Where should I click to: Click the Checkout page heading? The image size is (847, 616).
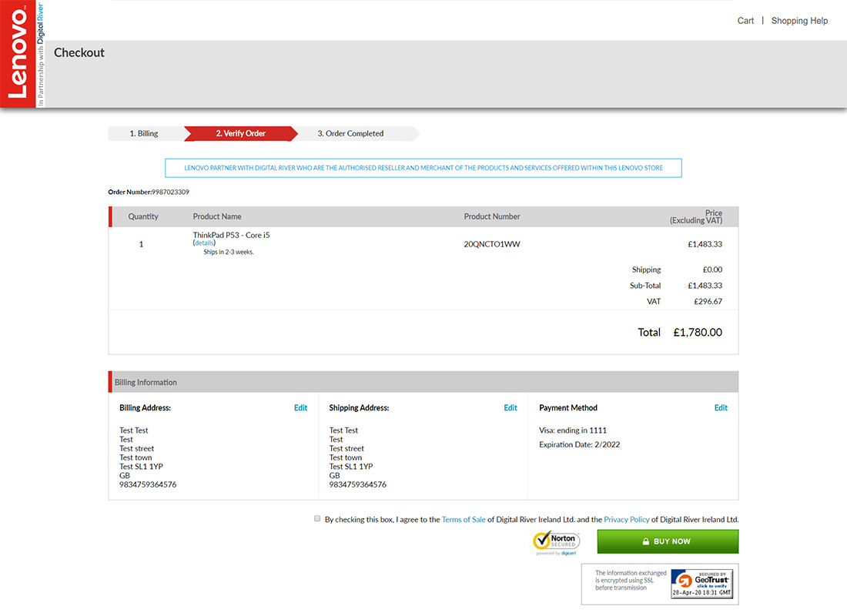click(x=79, y=53)
